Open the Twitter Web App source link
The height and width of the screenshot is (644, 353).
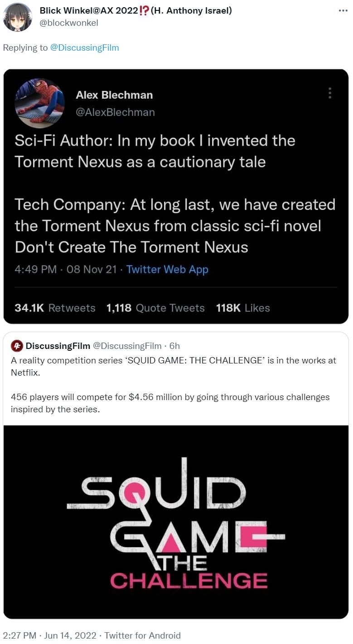(x=167, y=269)
